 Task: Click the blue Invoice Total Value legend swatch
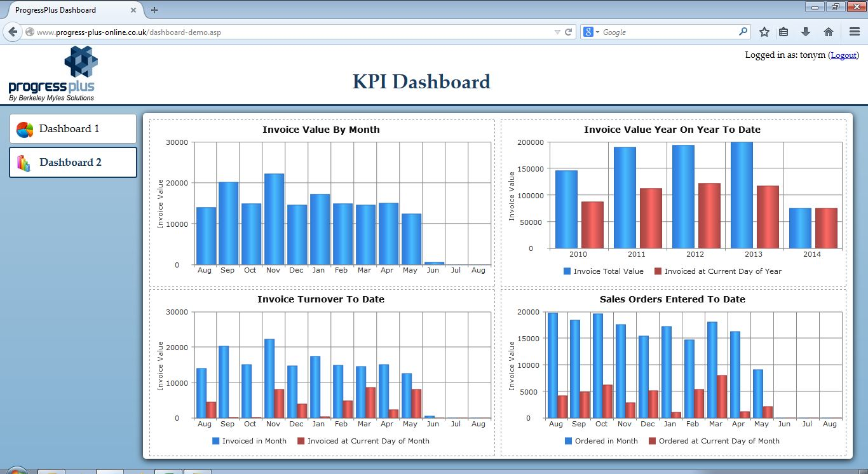tap(567, 271)
